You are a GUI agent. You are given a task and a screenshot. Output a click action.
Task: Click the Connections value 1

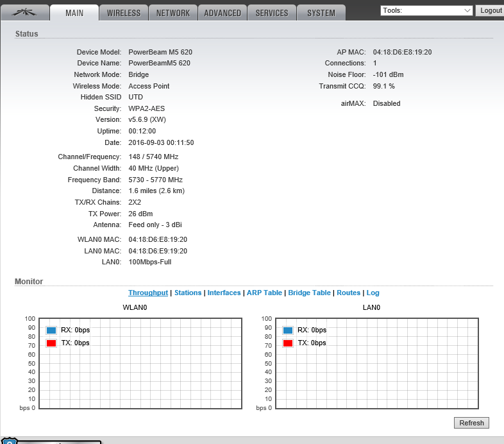point(374,63)
